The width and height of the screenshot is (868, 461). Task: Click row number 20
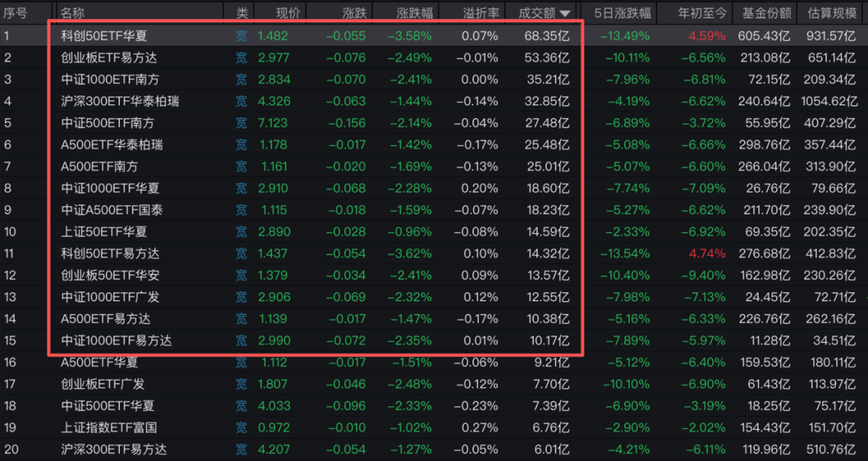11,450
